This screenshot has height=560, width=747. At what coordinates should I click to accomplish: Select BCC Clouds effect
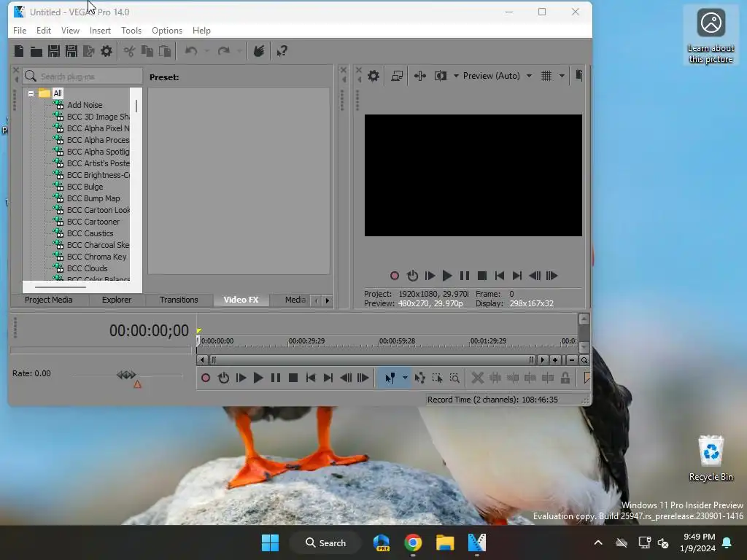tap(88, 268)
